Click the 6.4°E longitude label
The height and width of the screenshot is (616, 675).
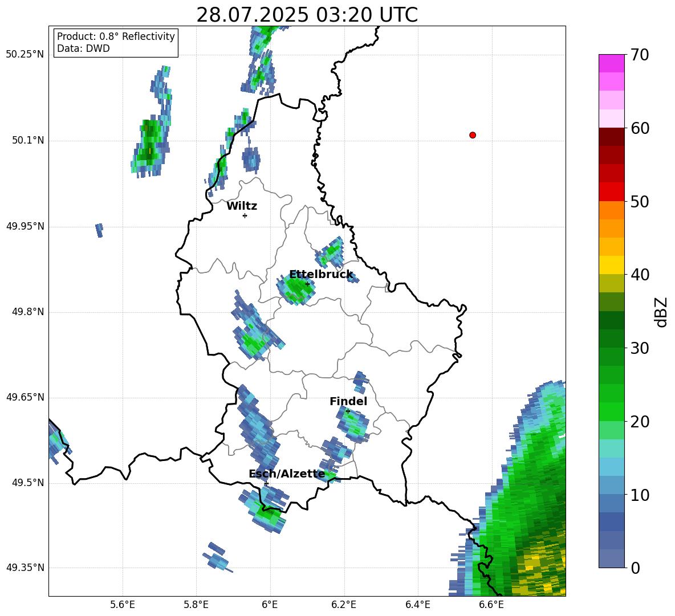click(x=417, y=605)
